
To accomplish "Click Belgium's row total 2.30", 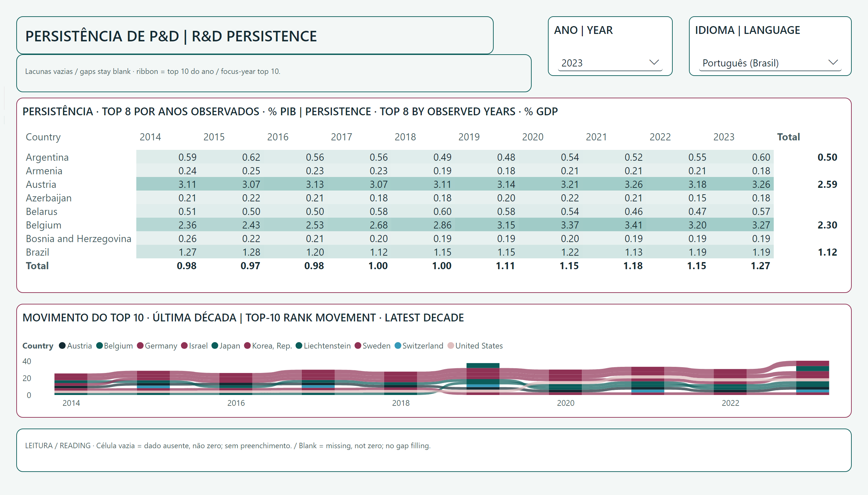I will [x=827, y=225].
